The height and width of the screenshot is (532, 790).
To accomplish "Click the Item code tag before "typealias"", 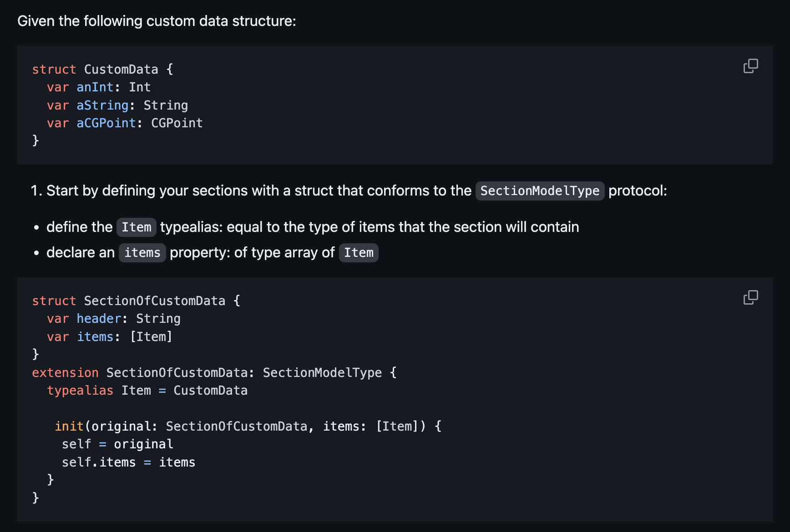I will click(x=136, y=227).
